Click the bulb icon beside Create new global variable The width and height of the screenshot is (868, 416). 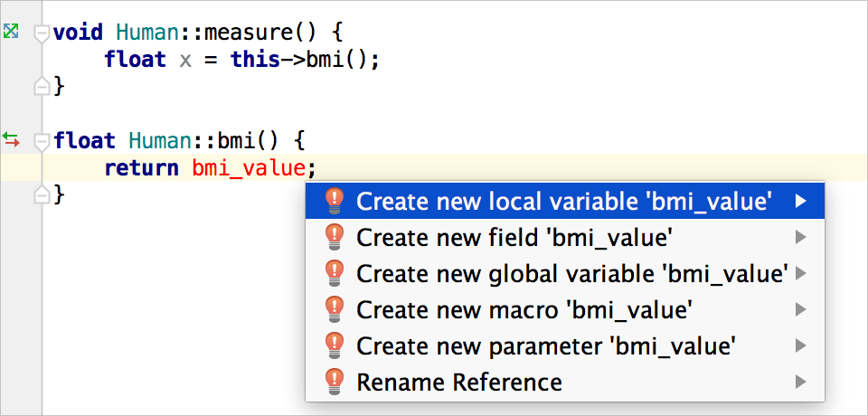[335, 273]
